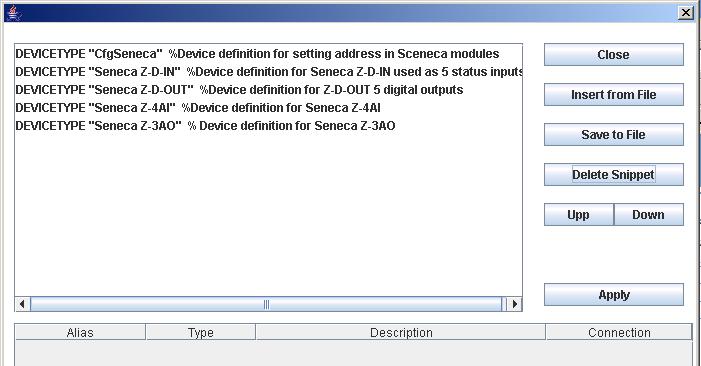The height and width of the screenshot is (366, 701).
Task: Move the snippet up with Upp button
Action: click(579, 215)
